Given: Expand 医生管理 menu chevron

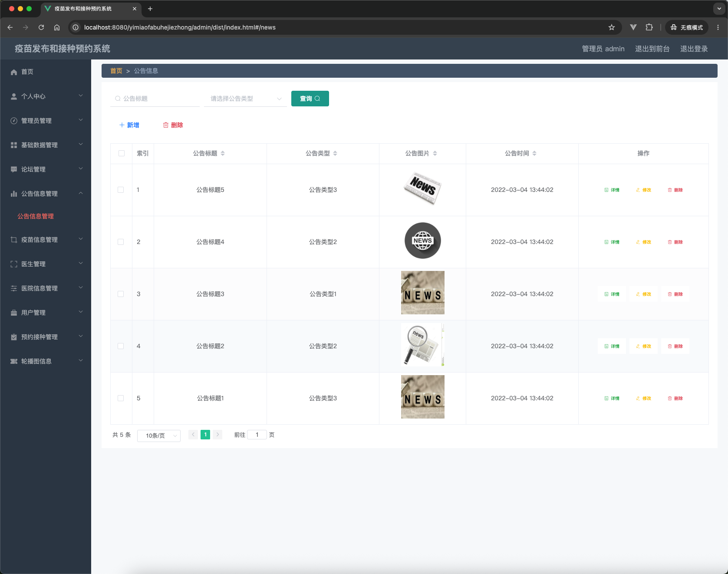Looking at the screenshot, I should point(81,264).
